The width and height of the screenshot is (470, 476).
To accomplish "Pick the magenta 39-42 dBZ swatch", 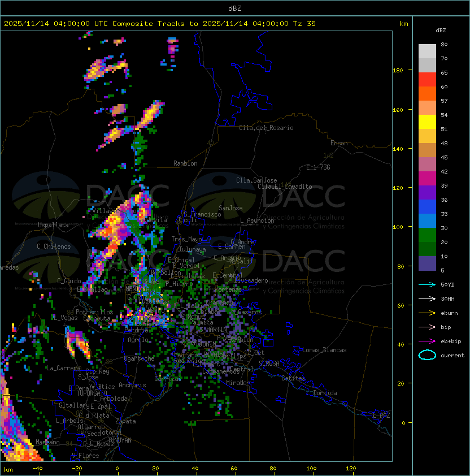I will click(427, 179).
